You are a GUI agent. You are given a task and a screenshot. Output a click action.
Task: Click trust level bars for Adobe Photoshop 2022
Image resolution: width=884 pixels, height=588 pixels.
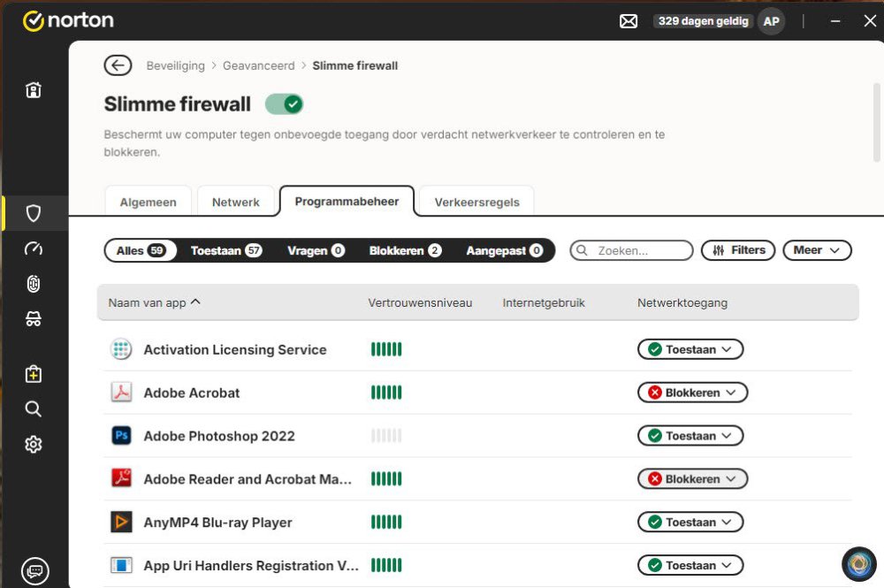(x=386, y=436)
